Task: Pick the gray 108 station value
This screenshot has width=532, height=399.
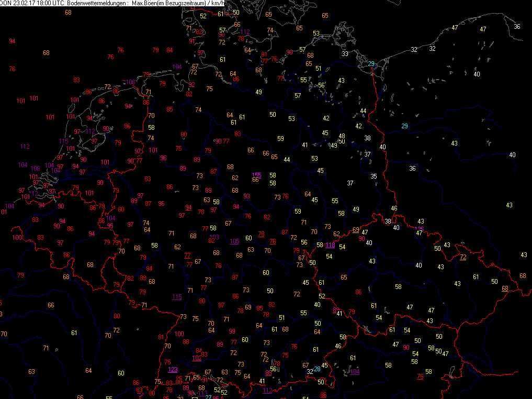Action: click(x=35, y=168)
